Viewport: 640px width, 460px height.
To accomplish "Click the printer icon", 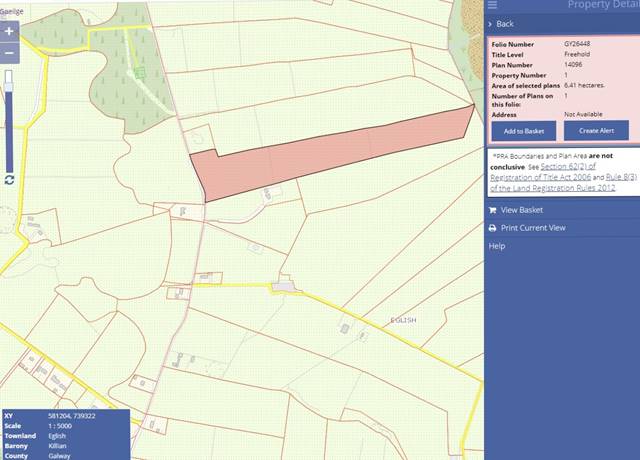I will click(x=492, y=228).
